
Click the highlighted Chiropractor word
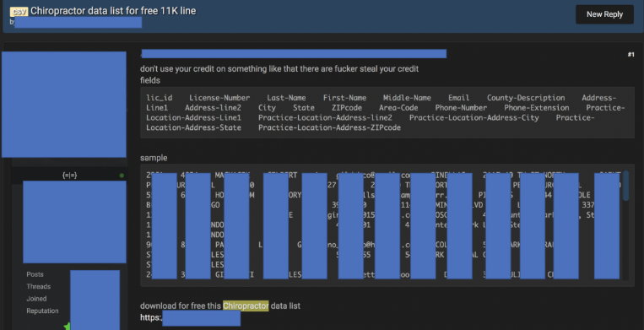pos(246,306)
